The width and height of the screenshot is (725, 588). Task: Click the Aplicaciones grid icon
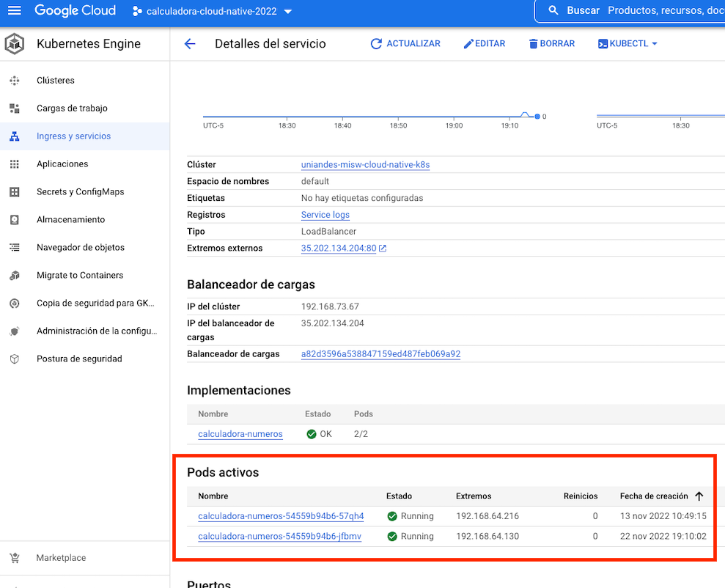pos(15,163)
